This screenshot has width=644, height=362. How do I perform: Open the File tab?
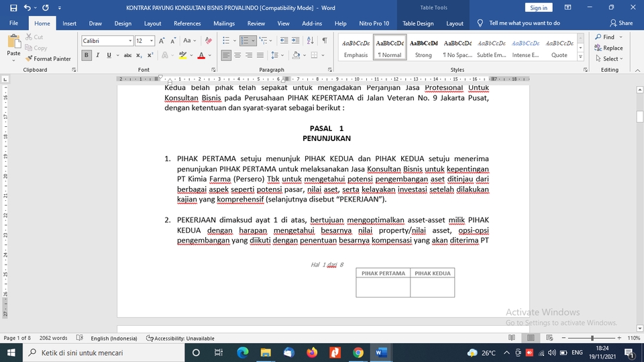coord(13,23)
